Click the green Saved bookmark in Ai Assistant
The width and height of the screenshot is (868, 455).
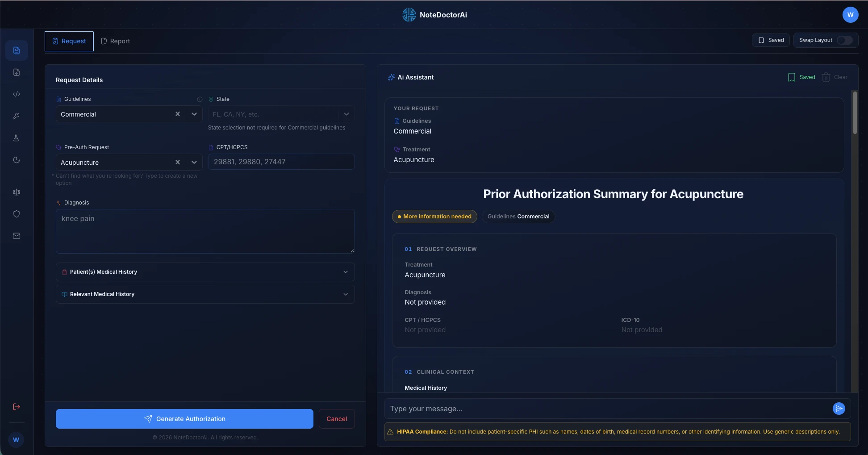[x=801, y=77]
